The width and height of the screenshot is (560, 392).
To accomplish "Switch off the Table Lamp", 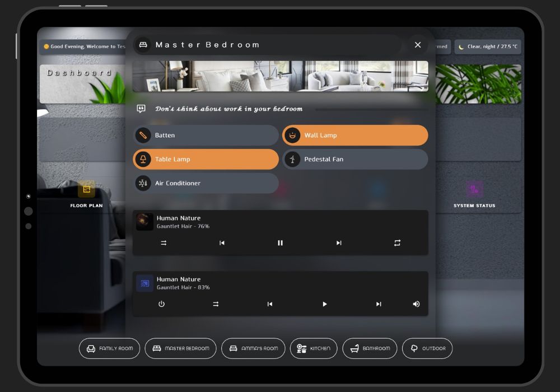I will point(206,160).
